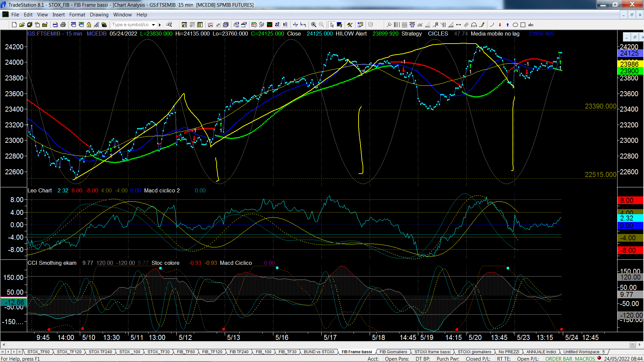Select the No PREZZI tab

(509, 352)
